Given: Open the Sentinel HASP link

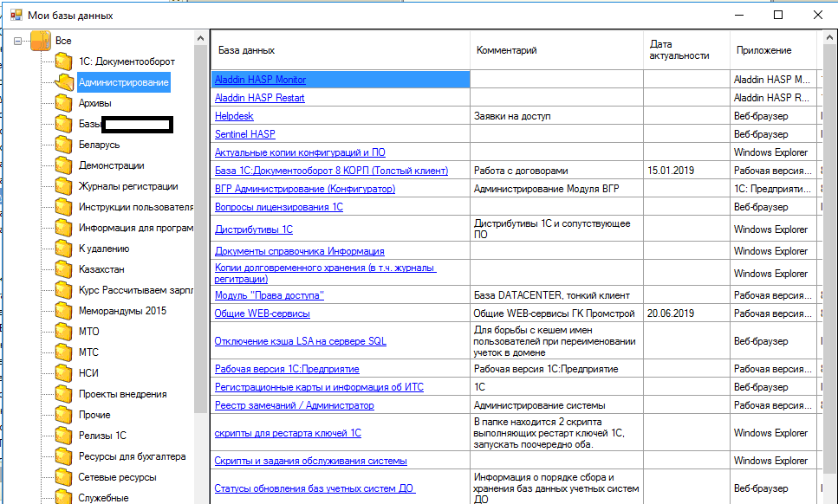Looking at the screenshot, I should point(245,134).
